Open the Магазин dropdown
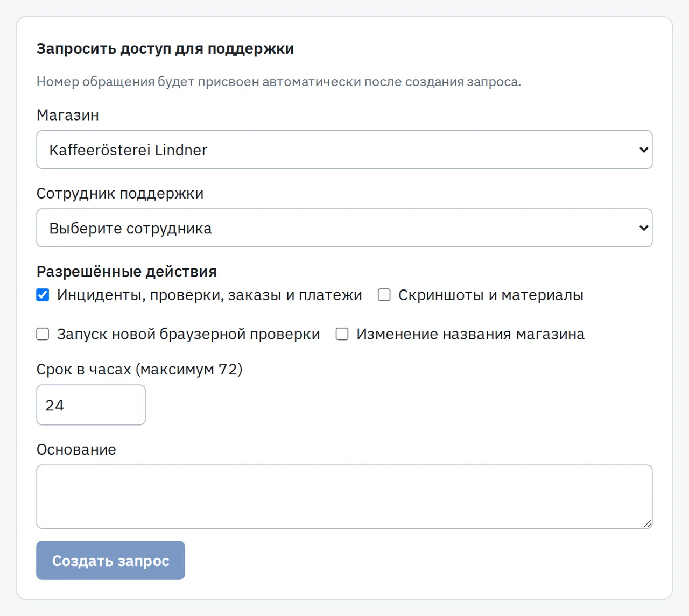This screenshot has width=689, height=616. click(344, 150)
